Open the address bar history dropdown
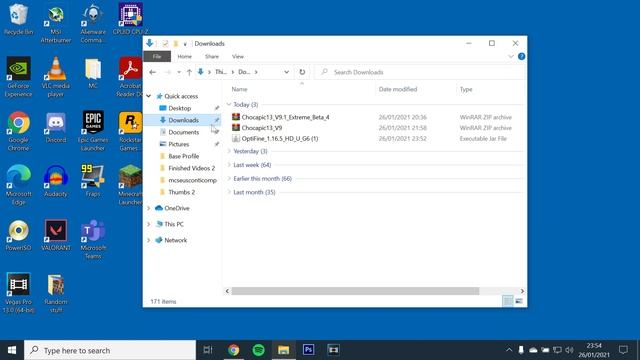The width and height of the screenshot is (640, 360). click(287, 72)
